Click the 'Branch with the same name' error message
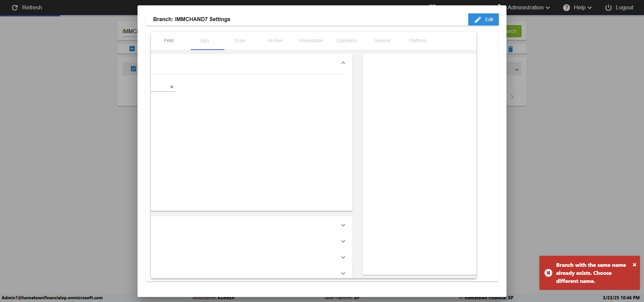Viewport: 644px width, 302px height. click(x=591, y=273)
